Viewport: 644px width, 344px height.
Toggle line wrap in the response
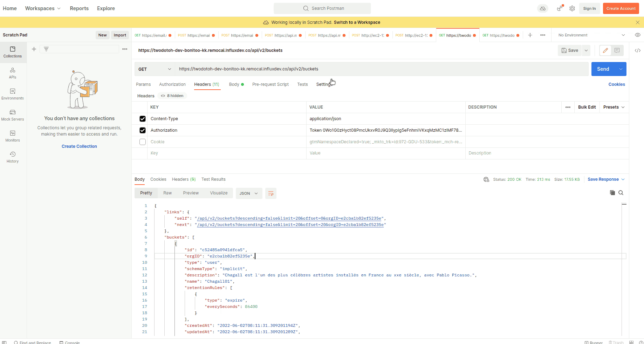(271, 193)
